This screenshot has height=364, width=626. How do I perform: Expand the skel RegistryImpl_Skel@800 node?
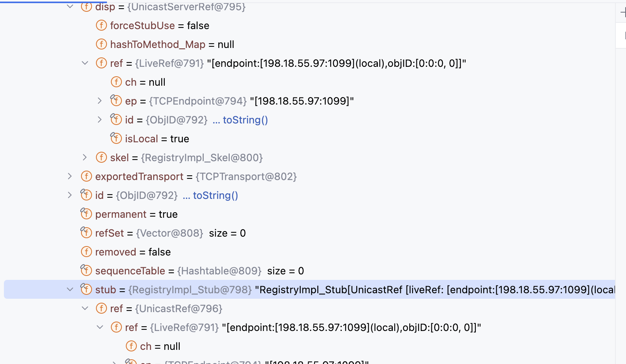point(85,158)
